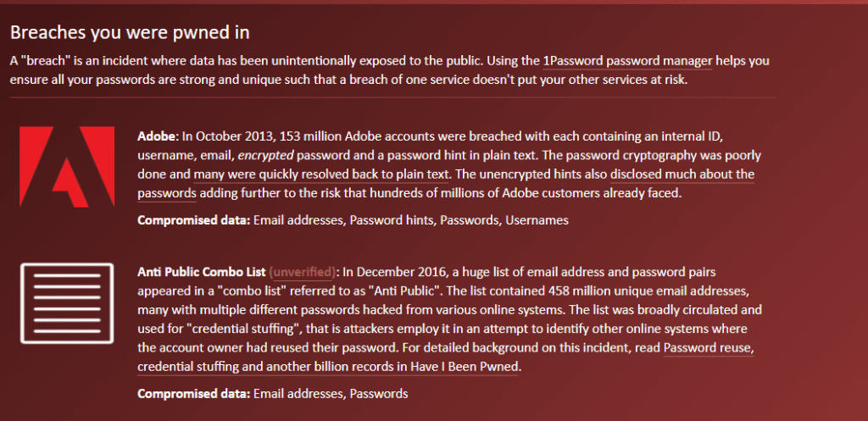868x421 pixels.
Task: Click the quoted "credential stuffing" phrase
Action: coord(245,330)
